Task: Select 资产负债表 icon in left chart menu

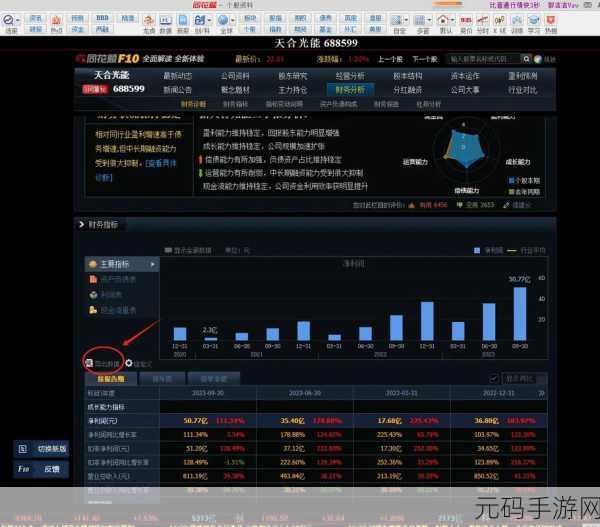Action: (x=93, y=279)
